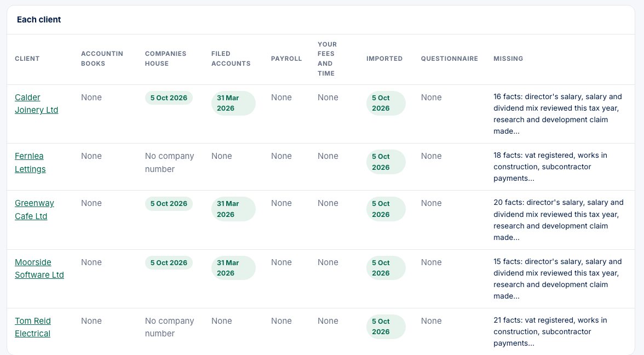Click the Payroll column header
644x355 pixels.
286,58
